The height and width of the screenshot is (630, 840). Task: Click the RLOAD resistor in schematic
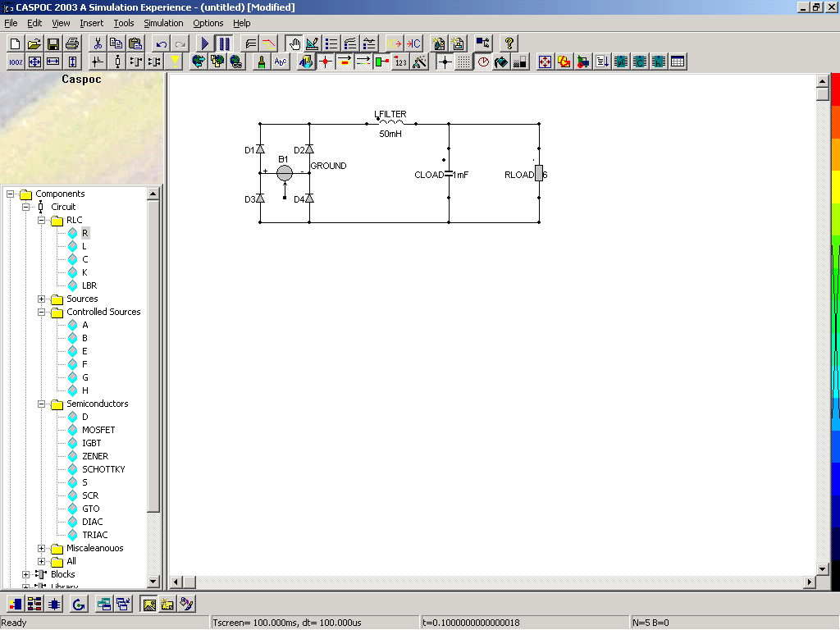pos(539,173)
